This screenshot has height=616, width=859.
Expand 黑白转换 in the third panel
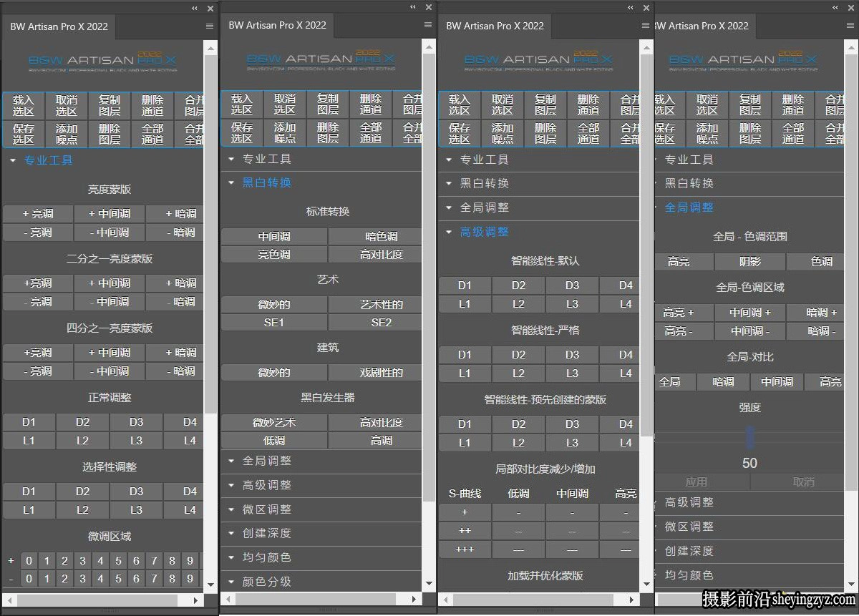point(538,183)
